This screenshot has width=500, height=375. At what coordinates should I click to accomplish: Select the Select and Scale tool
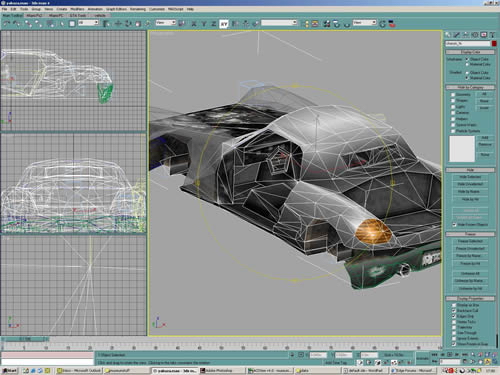click(138, 23)
